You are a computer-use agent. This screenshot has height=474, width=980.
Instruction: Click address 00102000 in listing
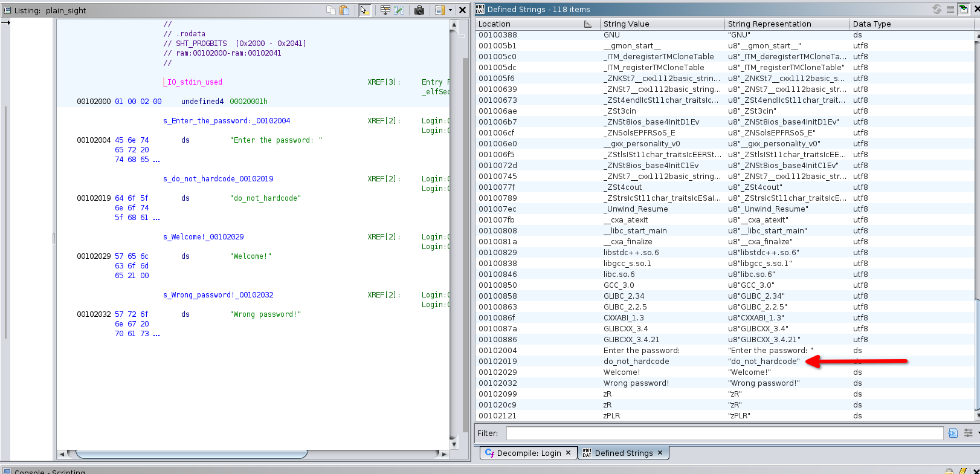tap(94, 102)
